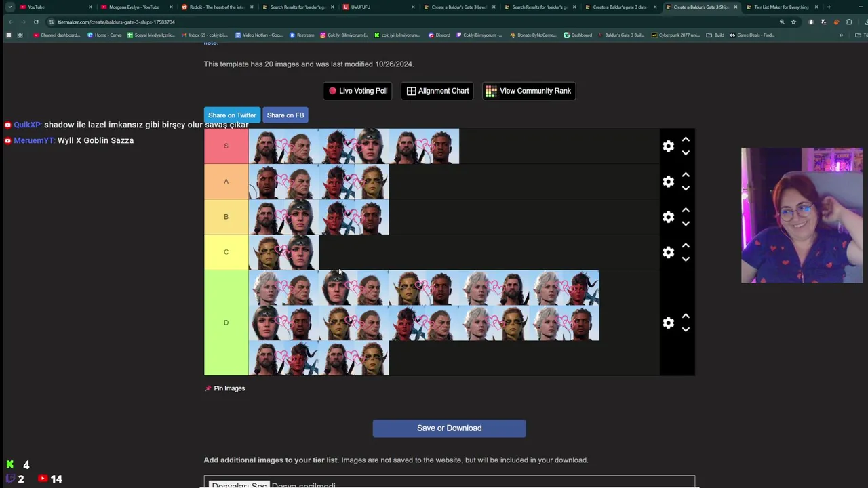The image size is (868, 488).
Task: Select the first ship image in C tier
Action: tap(283, 252)
